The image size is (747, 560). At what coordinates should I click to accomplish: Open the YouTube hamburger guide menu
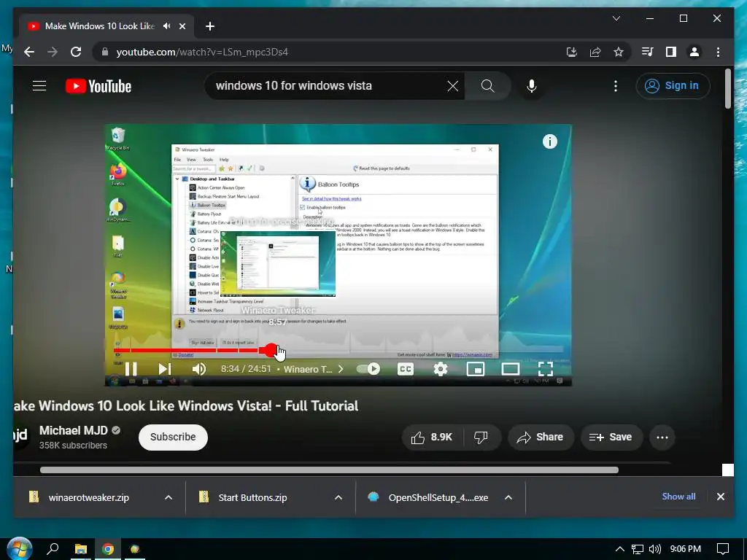coord(39,86)
